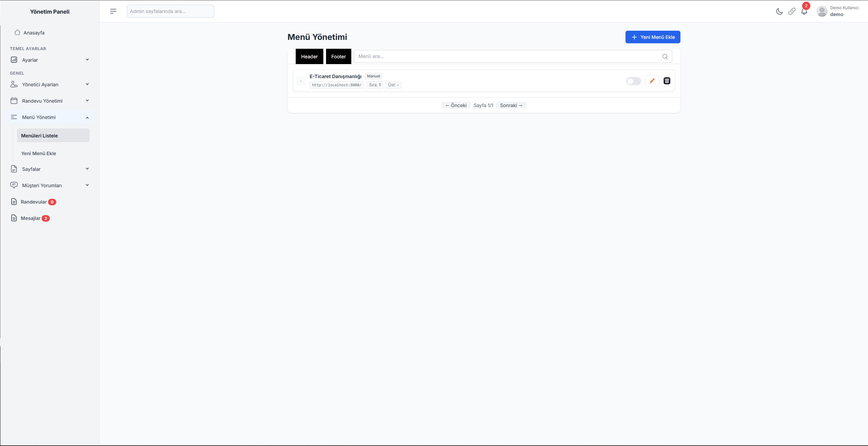Click the search magnifier in Menü ara

665,57
